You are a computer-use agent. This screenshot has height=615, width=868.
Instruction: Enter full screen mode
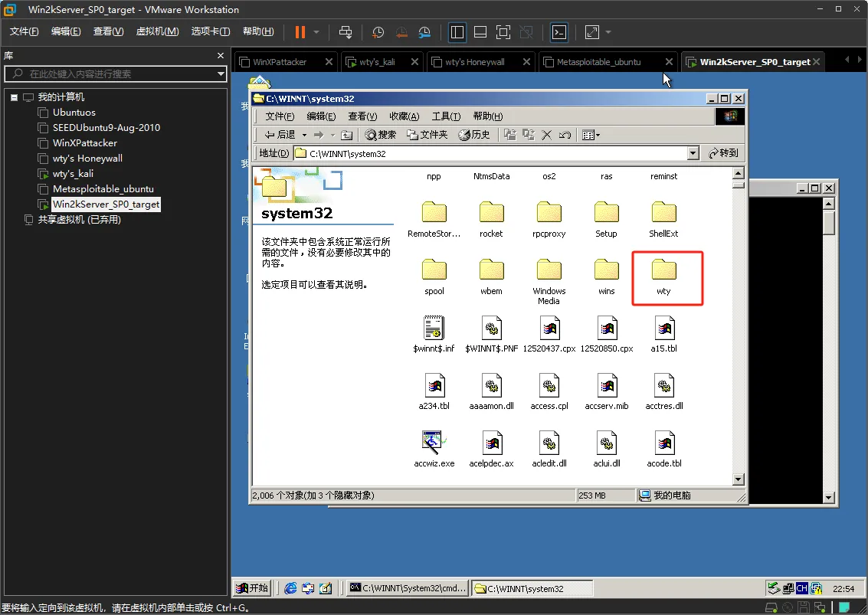coord(503,32)
